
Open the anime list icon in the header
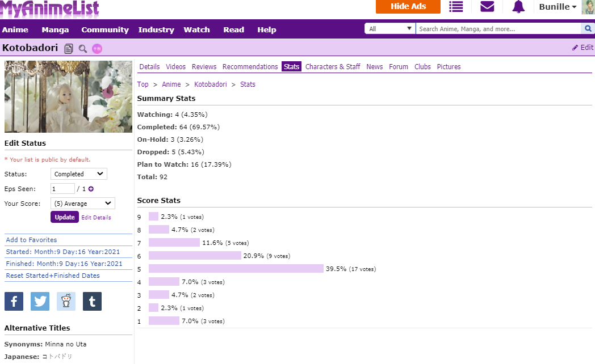coord(456,6)
